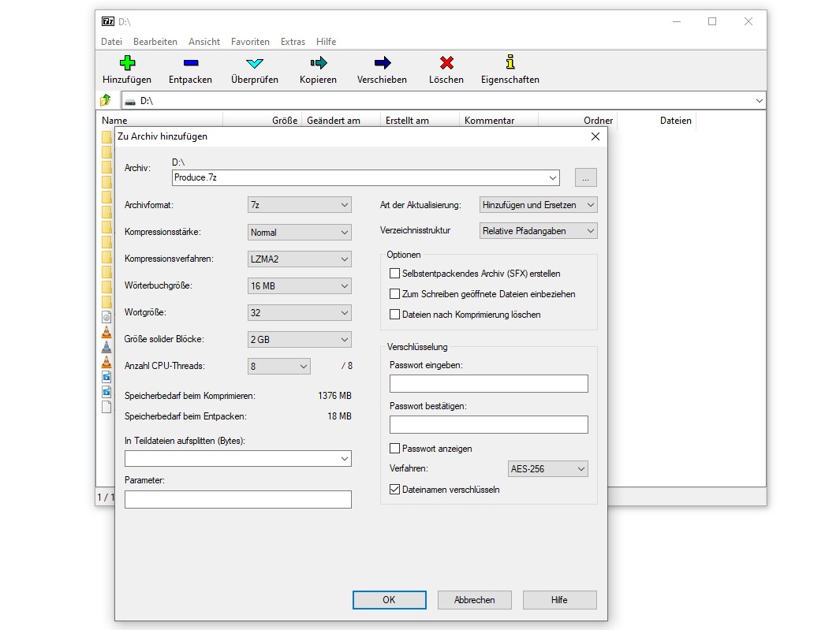Image resolution: width=840 pixels, height=630 pixels.
Task: Click the Ordner column header
Action: click(x=577, y=121)
